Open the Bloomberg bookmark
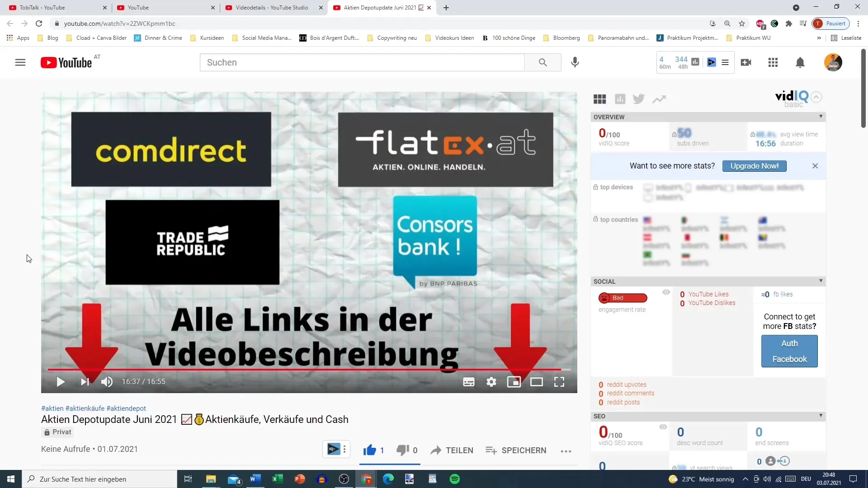 pyautogui.click(x=561, y=38)
